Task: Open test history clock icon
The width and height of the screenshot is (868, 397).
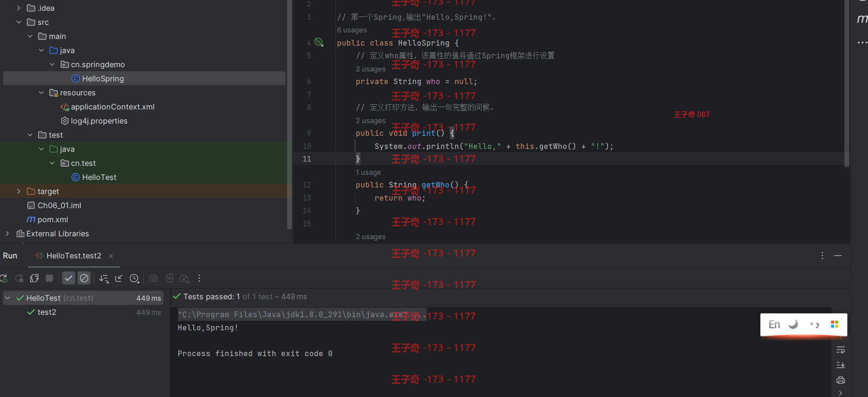Action: pos(134,278)
